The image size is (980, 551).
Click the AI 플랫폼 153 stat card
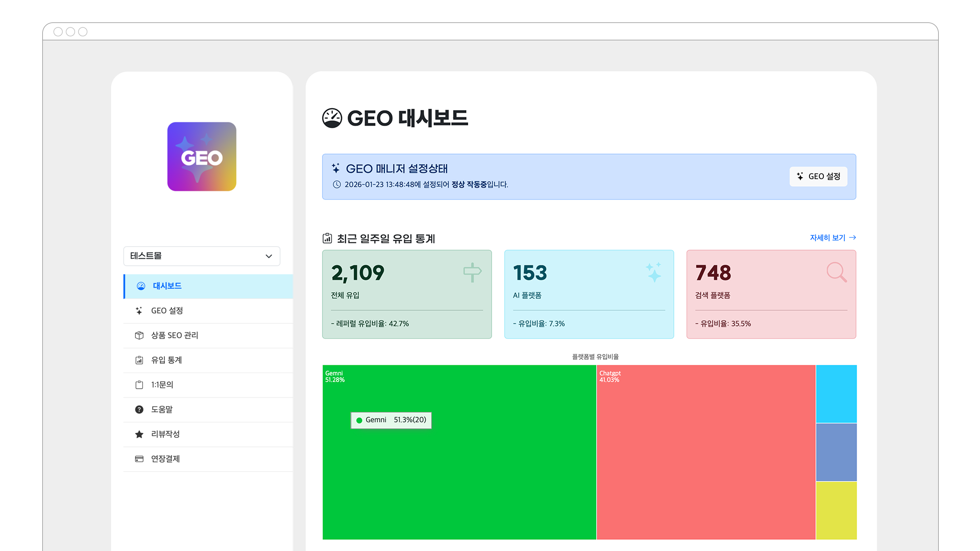[x=589, y=294]
